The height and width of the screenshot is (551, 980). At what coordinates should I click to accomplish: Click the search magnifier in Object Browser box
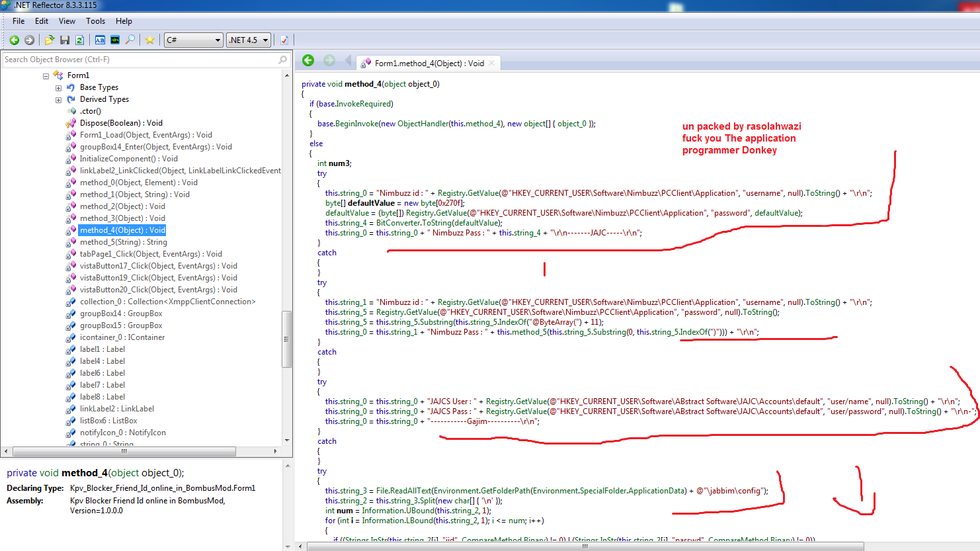(x=283, y=60)
